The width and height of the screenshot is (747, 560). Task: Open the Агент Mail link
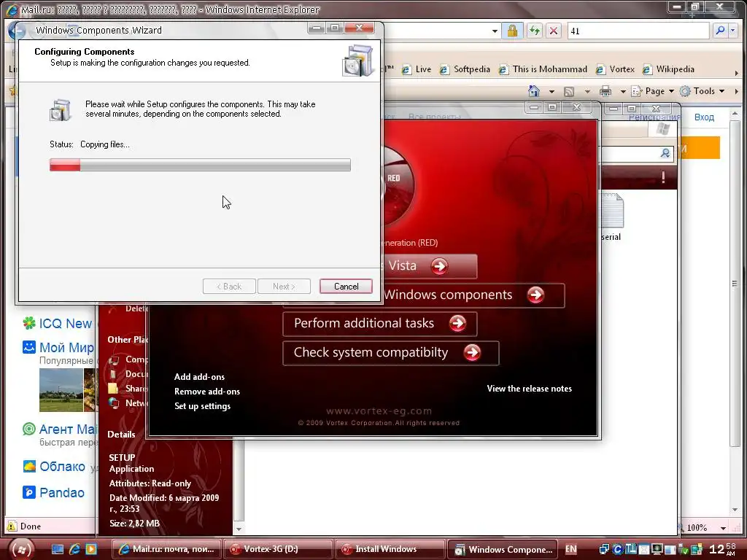tap(67, 429)
